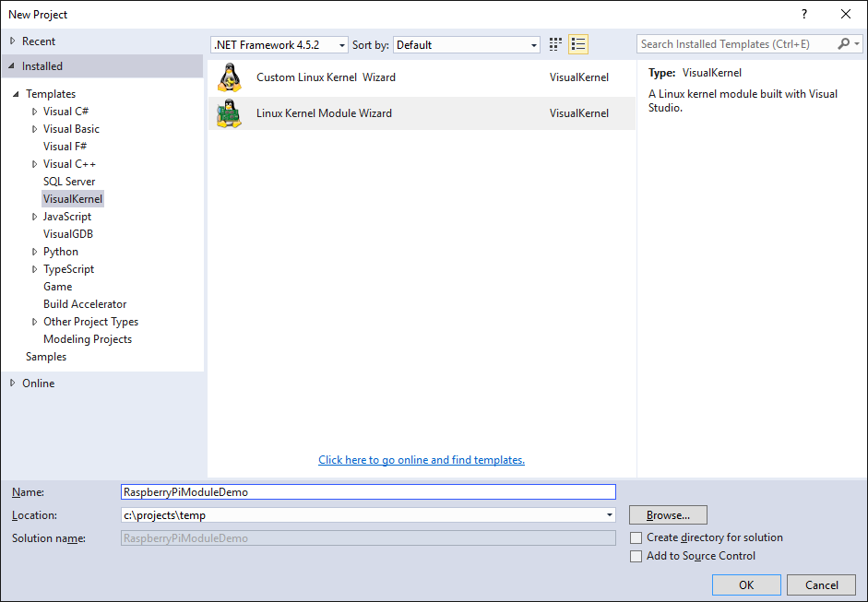
Task: Click the search magnifier icon
Action: pos(843,43)
